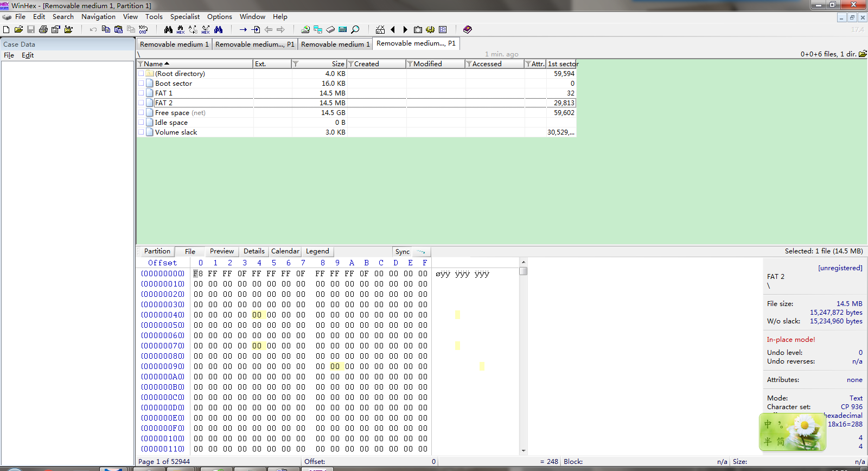Click the Back navigation arrow icon

[268, 29]
